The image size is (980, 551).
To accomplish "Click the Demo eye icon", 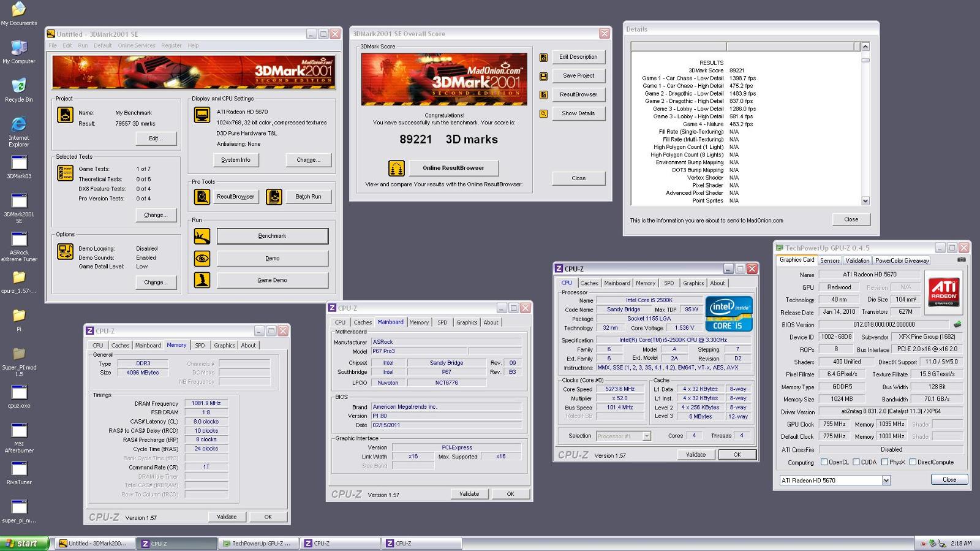I will point(202,258).
